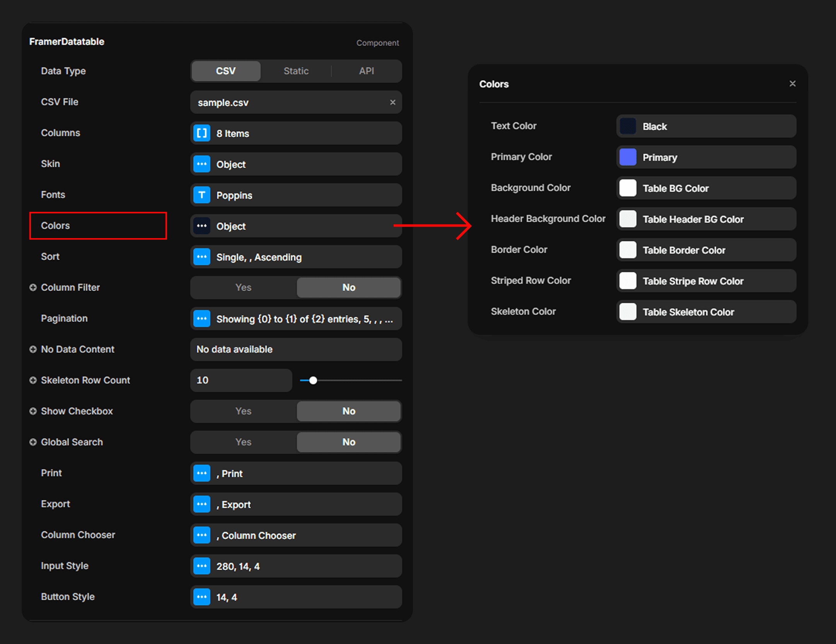The height and width of the screenshot is (644, 836).
Task: Click the plus icon beside Column Filter
Action: pos(33,288)
